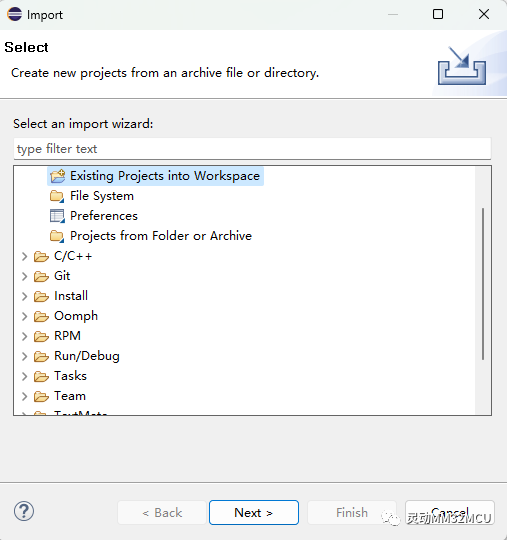The image size is (507, 540).
Task: Click the Next > button
Action: 254,512
